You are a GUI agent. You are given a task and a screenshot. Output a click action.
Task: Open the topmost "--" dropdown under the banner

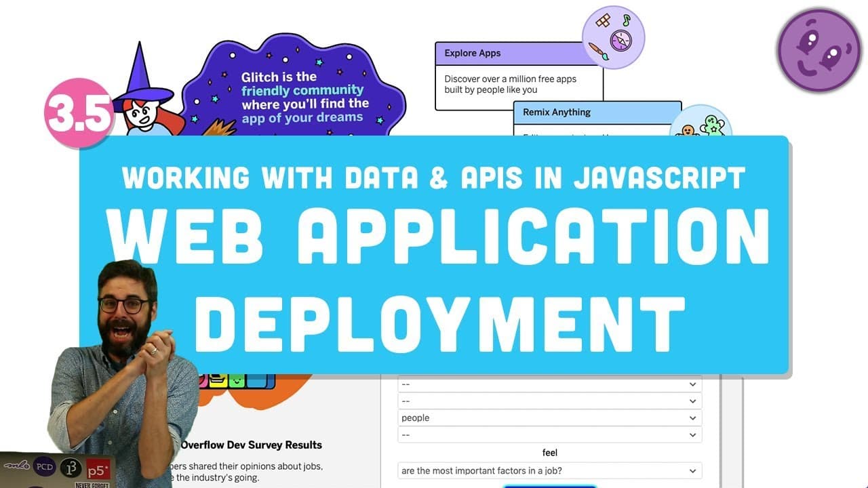(x=549, y=384)
